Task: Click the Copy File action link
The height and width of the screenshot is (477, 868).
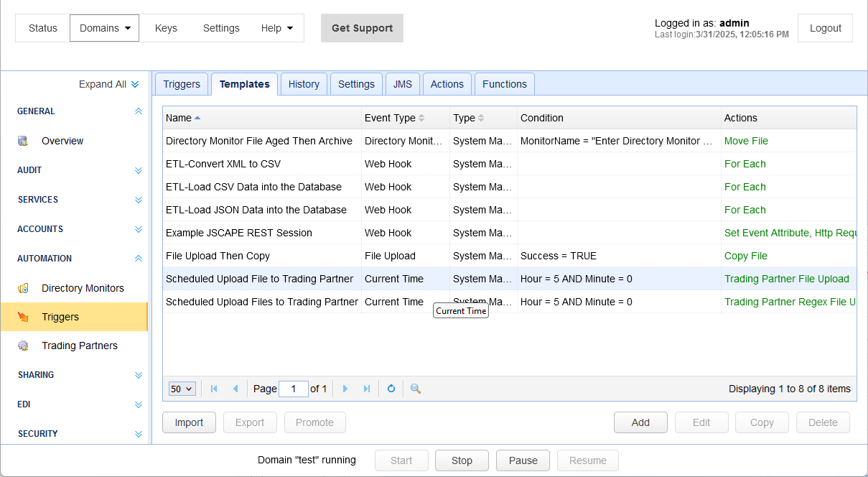Action: (746, 256)
